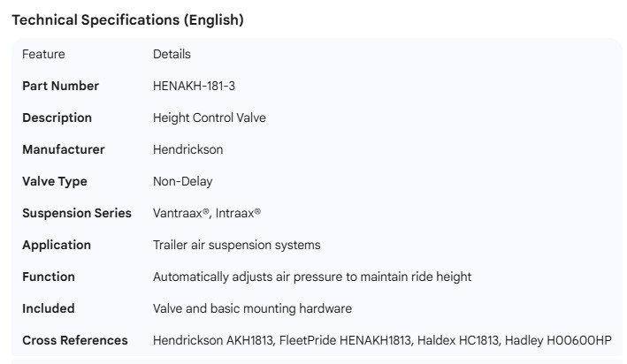
Task: Click the Trailer air suspension systems text
Action: pyautogui.click(x=236, y=245)
